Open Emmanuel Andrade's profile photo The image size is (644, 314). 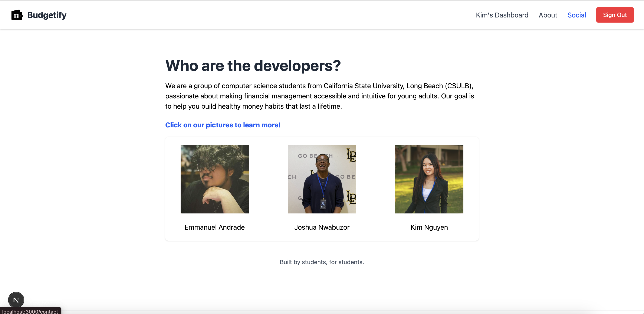coord(214,179)
